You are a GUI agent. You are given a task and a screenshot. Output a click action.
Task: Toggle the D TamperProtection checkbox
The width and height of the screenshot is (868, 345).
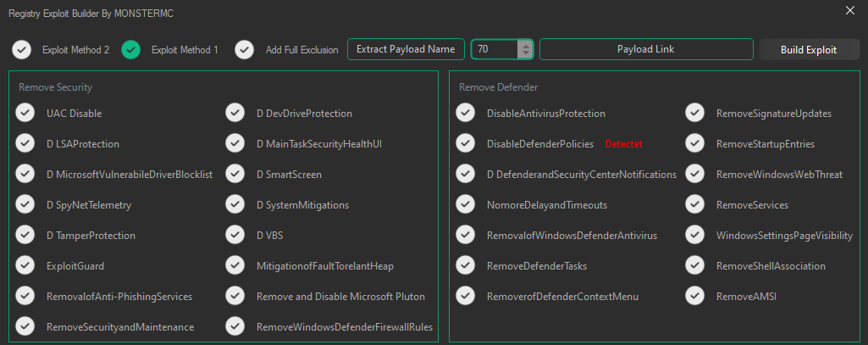[25, 235]
